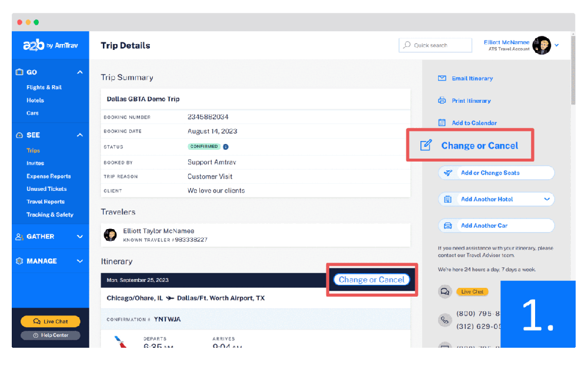Click the chat bubble icon near Live Chat
This screenshot has height=373, width=588.
445,291
